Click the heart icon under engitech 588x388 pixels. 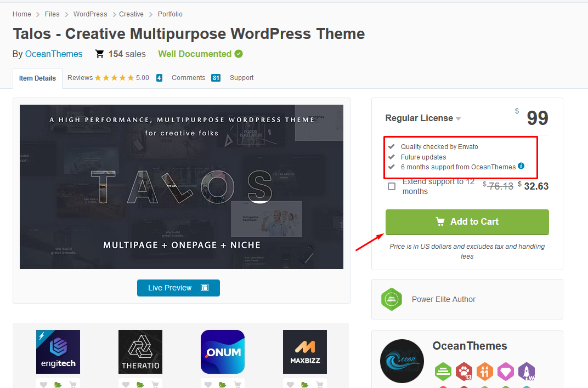pos(43,385)
